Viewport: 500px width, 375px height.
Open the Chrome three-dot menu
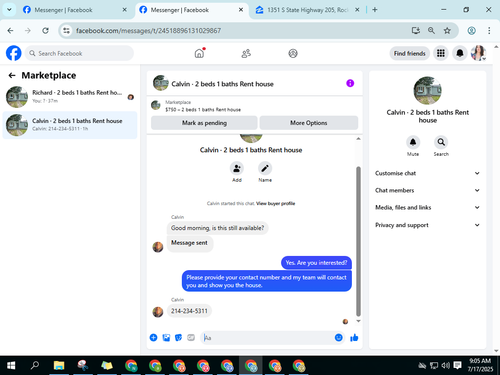click(489, 31)
